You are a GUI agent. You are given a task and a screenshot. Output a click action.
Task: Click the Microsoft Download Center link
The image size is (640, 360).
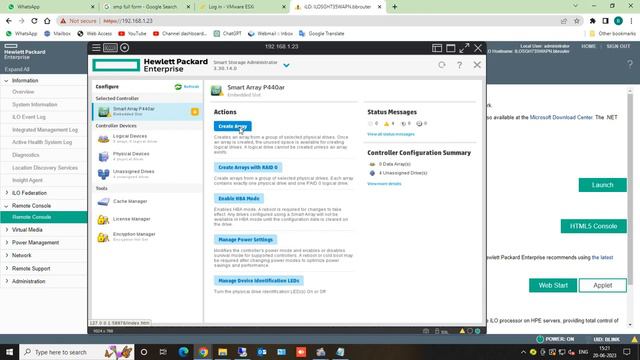(561, 118)
